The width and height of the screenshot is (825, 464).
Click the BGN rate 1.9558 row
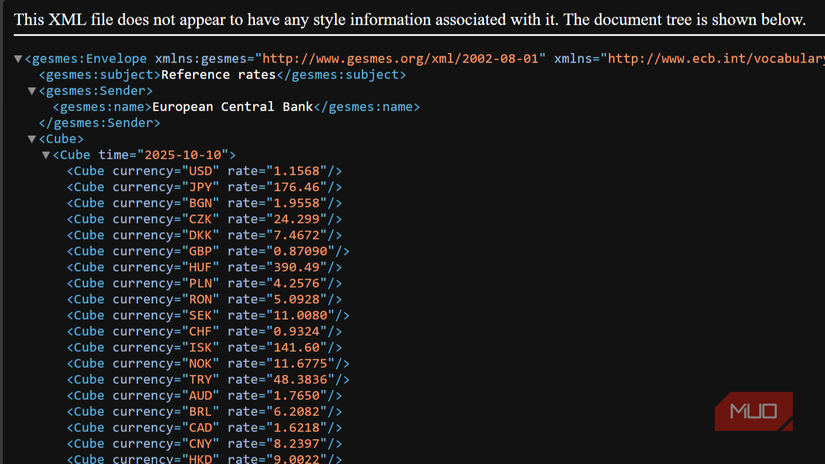[204, 203]
